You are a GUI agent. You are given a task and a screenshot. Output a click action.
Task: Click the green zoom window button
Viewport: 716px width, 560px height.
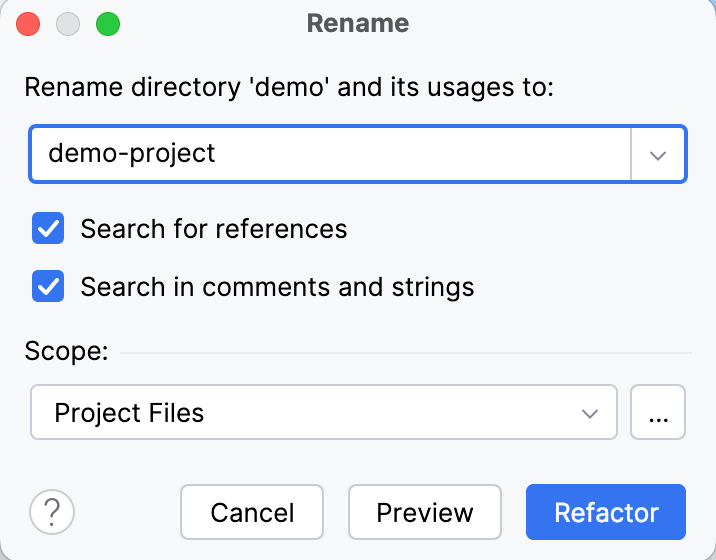click(107, 24)
